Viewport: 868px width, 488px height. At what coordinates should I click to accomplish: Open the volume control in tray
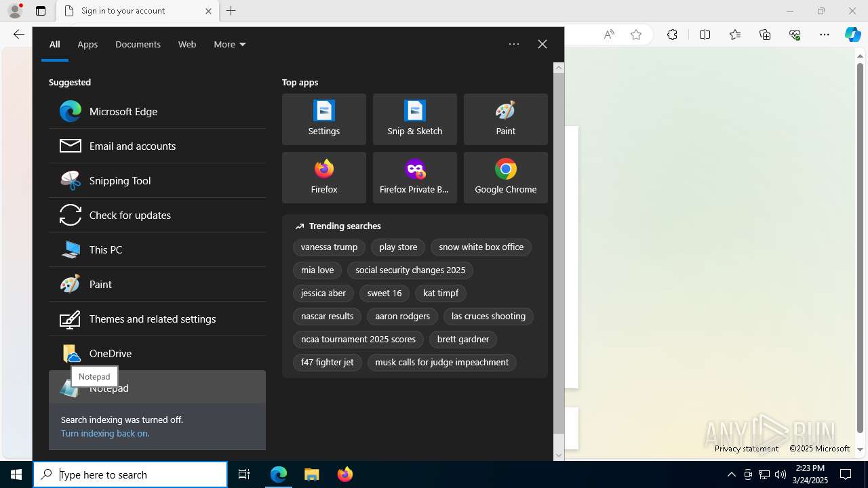click(x=781, y=474)
